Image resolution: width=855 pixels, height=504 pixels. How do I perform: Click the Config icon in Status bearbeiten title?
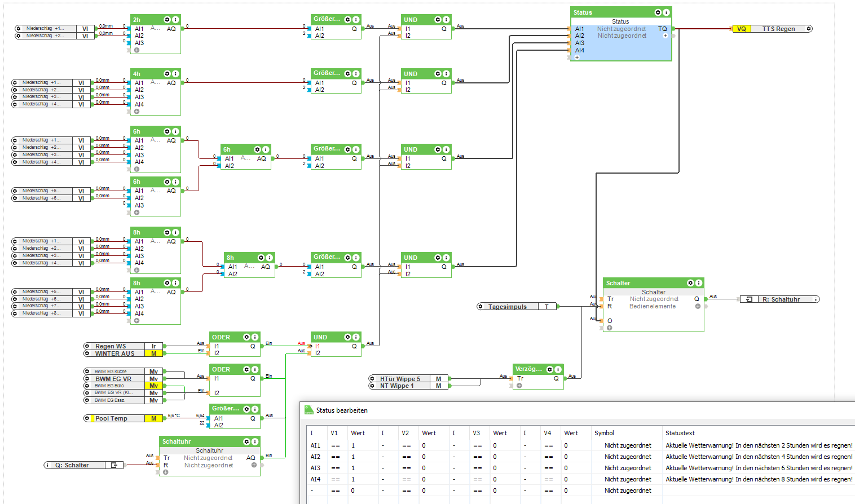(308, 410)
